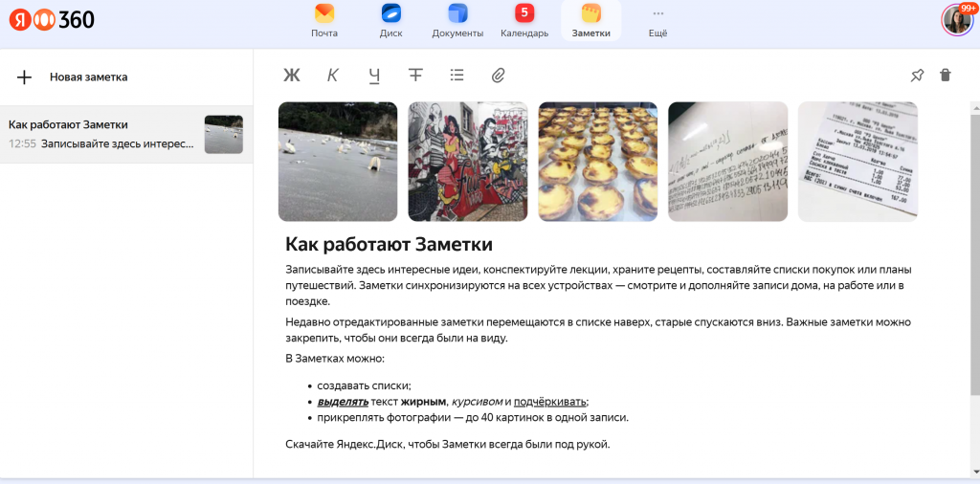This screenshot has width=980, height=484.
Task: Pin the current note
Action: pyautogui.click(x=917, y=76)
